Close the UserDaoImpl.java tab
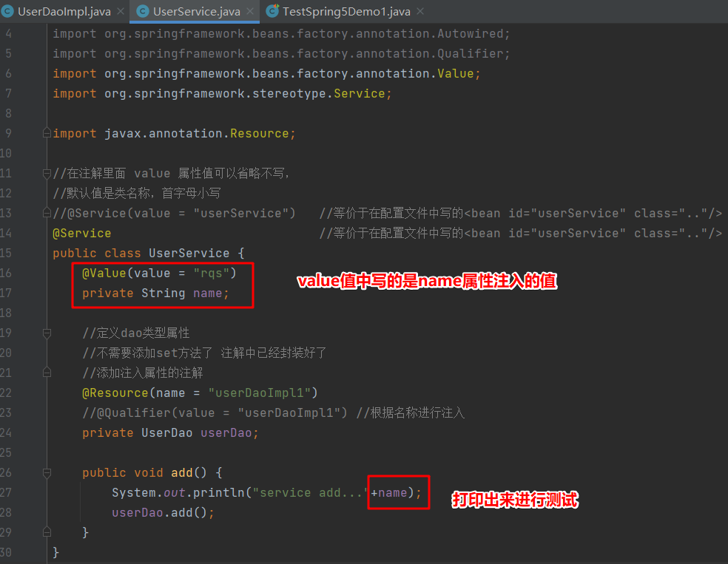 pos(121,11)
